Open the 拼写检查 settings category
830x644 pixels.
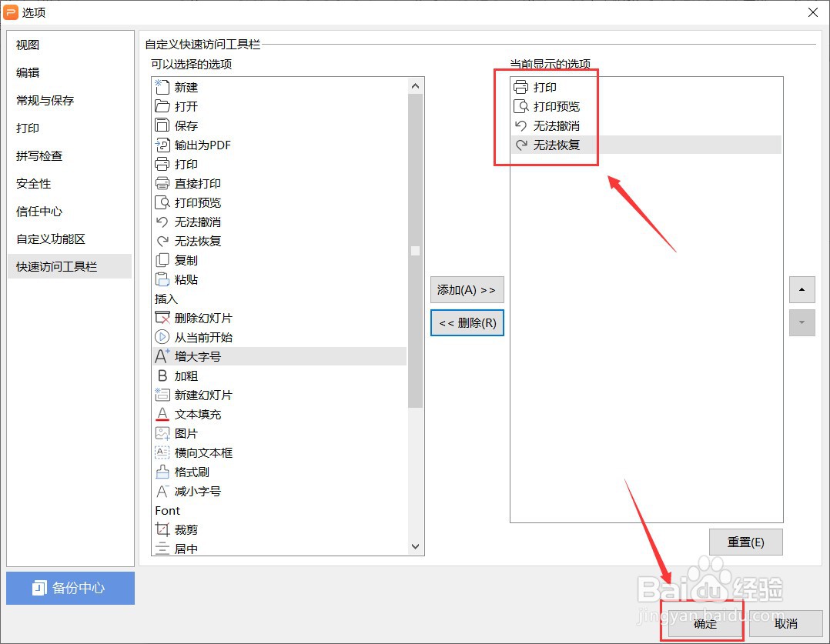[69, 155]
